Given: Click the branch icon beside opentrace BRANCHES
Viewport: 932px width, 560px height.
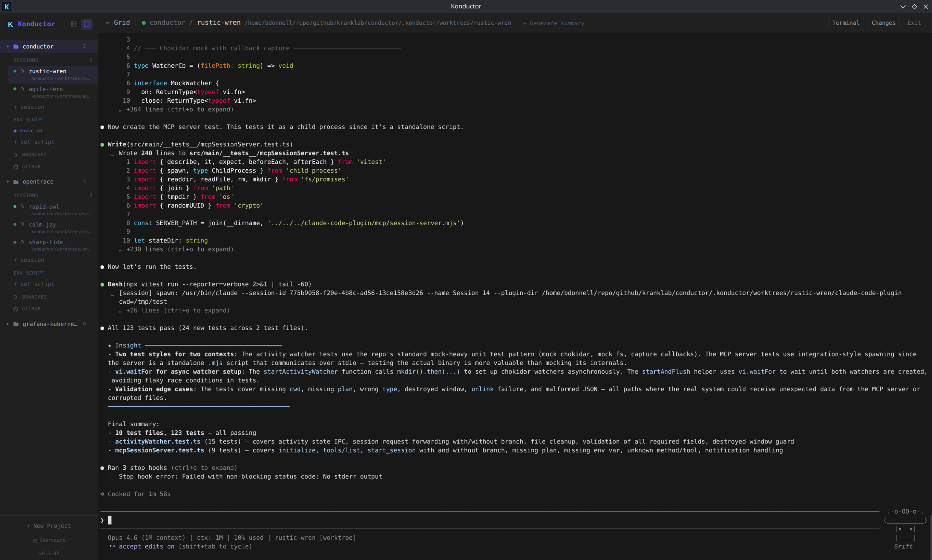Looking at the screenshot, I should tap(16, 297).
